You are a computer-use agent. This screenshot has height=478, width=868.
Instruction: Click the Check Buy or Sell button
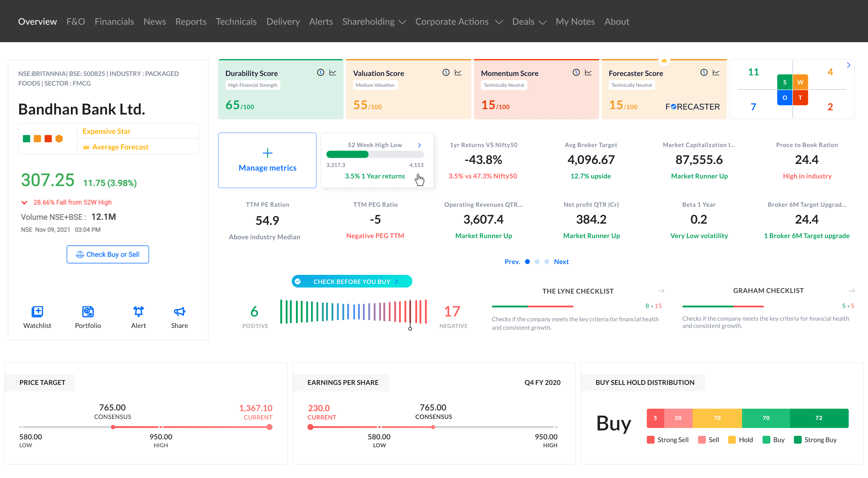[x=108, y=254]
